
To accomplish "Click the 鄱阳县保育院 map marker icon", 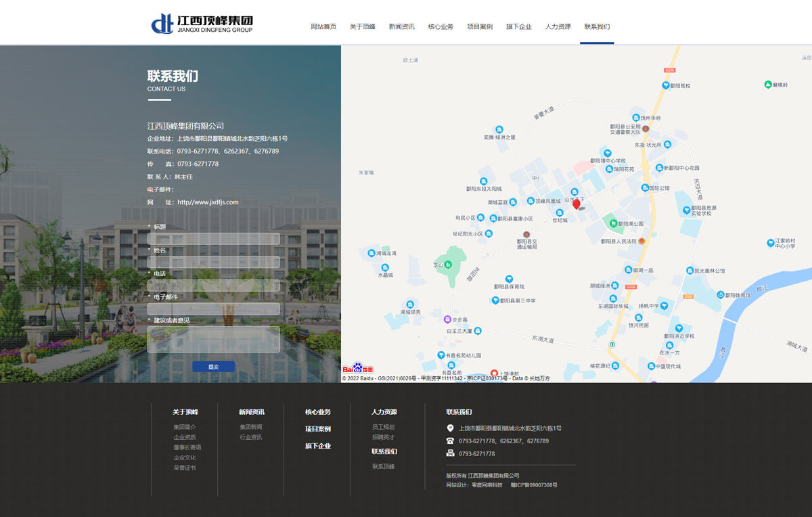I will (509, 279).
